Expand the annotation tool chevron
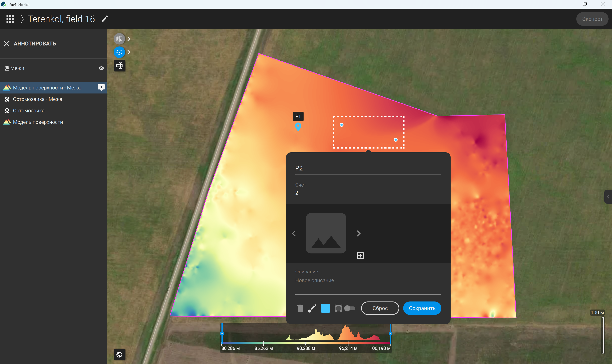Viewport: 612px width, 364px height. pyautogui.click(x=129, y=52)
